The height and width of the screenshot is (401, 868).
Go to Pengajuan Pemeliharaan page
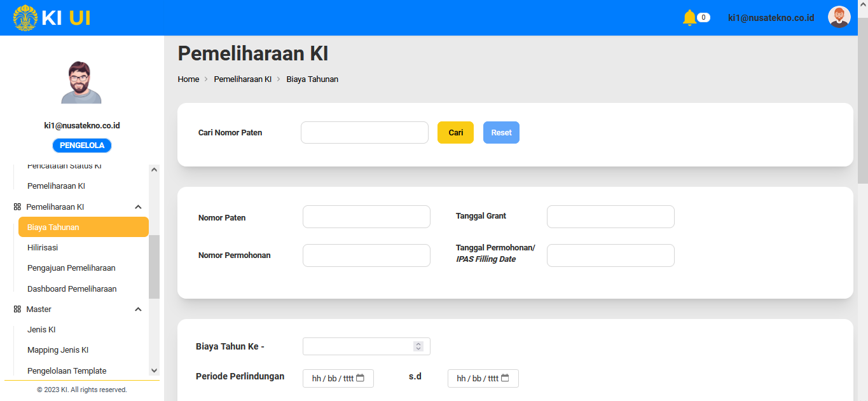coord(71,268)
